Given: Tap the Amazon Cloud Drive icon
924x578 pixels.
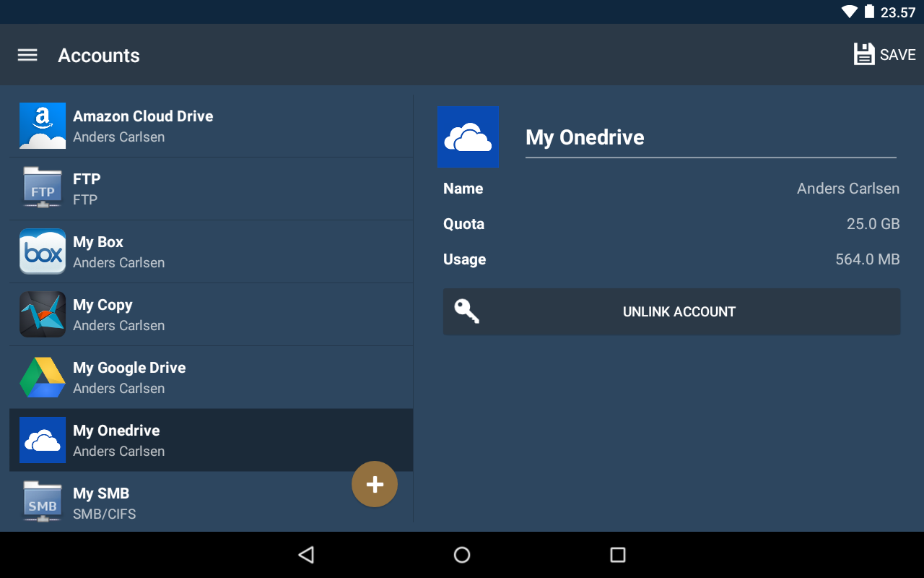Looking at the screenshot, I should (43, 126).
